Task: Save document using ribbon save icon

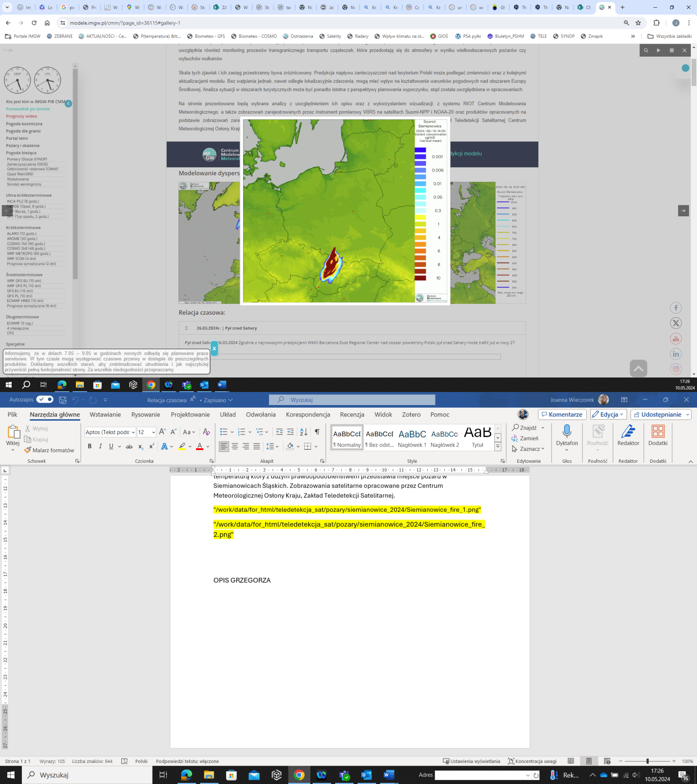Action: 62,400
